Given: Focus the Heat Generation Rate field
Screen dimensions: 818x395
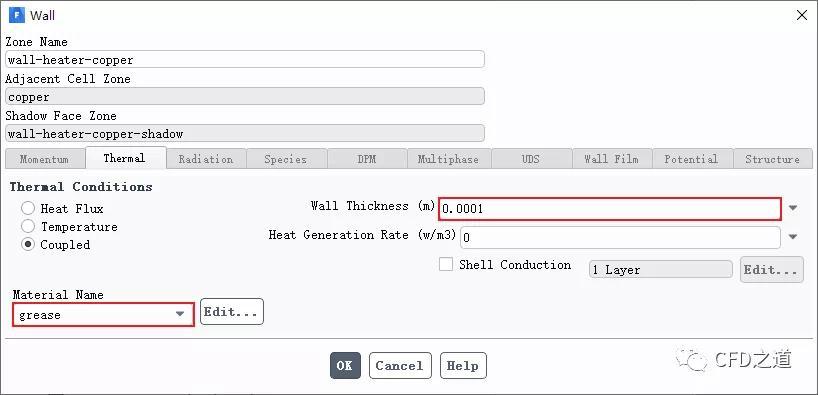Looking at the screenshot, I should coord(620,237).
